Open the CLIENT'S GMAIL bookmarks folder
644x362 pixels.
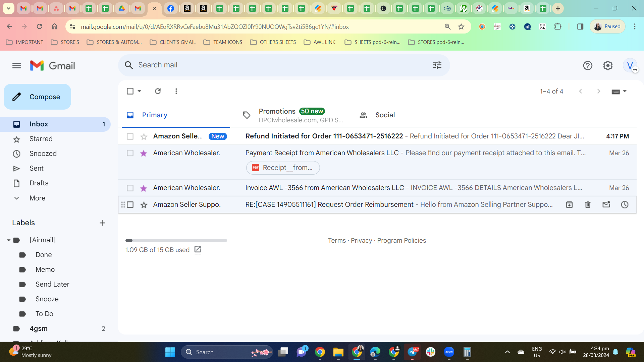(x=173, y=42)
